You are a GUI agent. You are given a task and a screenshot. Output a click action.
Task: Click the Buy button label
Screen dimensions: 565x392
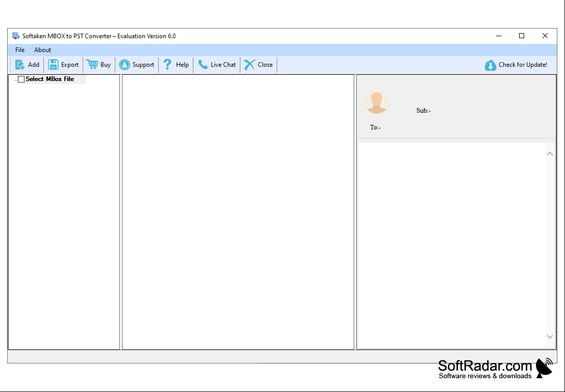[x=106, y=65]
